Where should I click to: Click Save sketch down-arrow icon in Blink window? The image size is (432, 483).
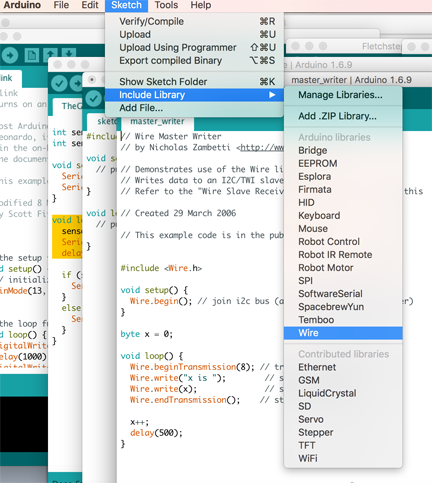click(x=68, y=53)
